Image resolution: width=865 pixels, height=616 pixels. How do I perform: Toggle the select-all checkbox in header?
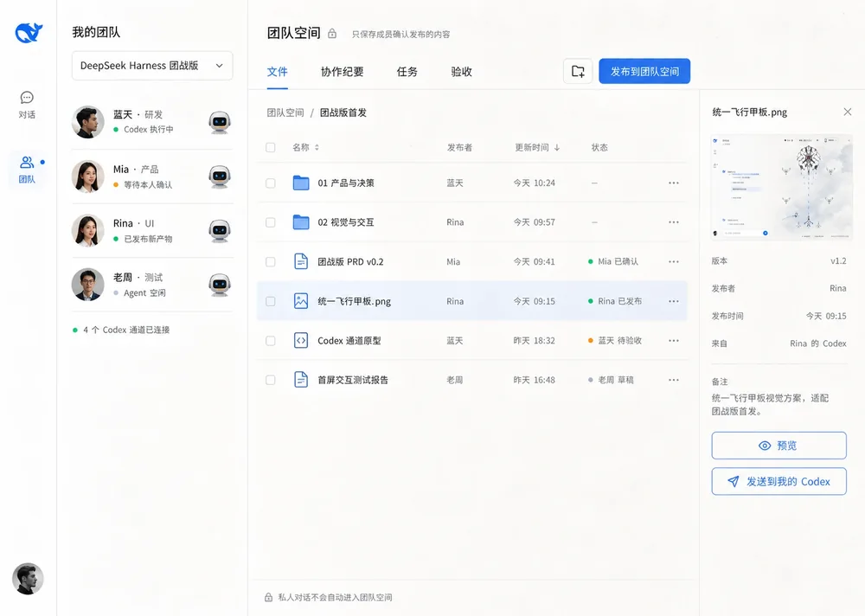pyautogui.click(x=270, y=147)
